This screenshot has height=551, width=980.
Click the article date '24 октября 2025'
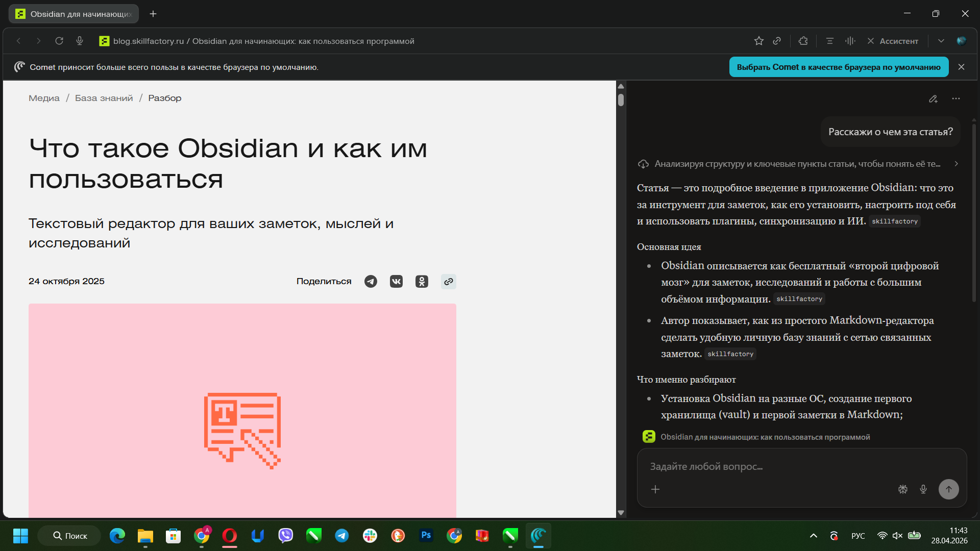66,281
